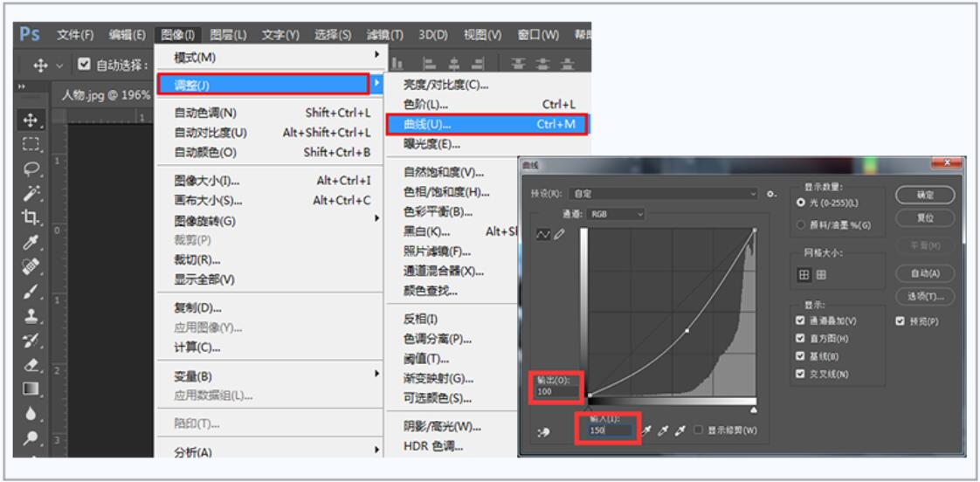Uncheck the 基线(B) checkbox

coord(801,356)
